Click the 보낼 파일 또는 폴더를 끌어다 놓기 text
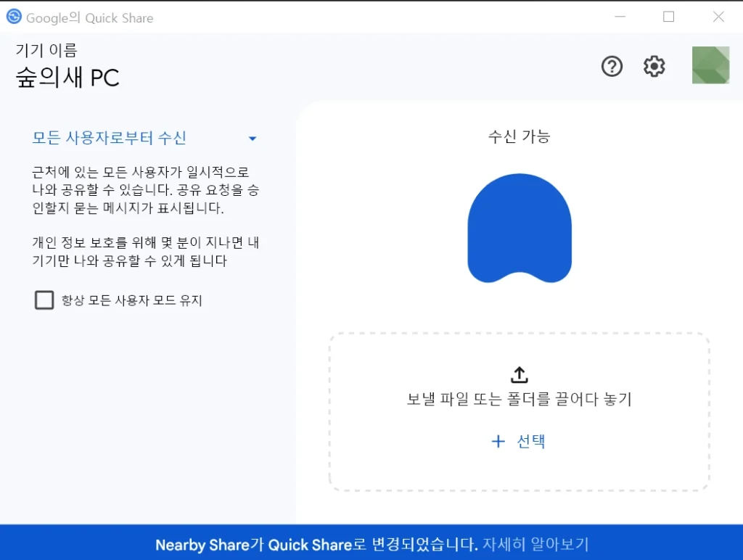743x560 pixels. pos(520,399)
